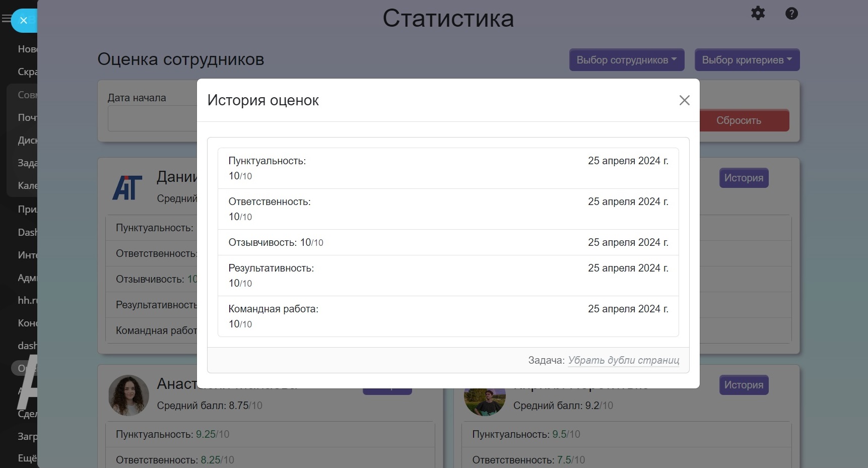868x468 pixels.
Task: Open the Ещё item in sidebar
Action: click(27, 458)
